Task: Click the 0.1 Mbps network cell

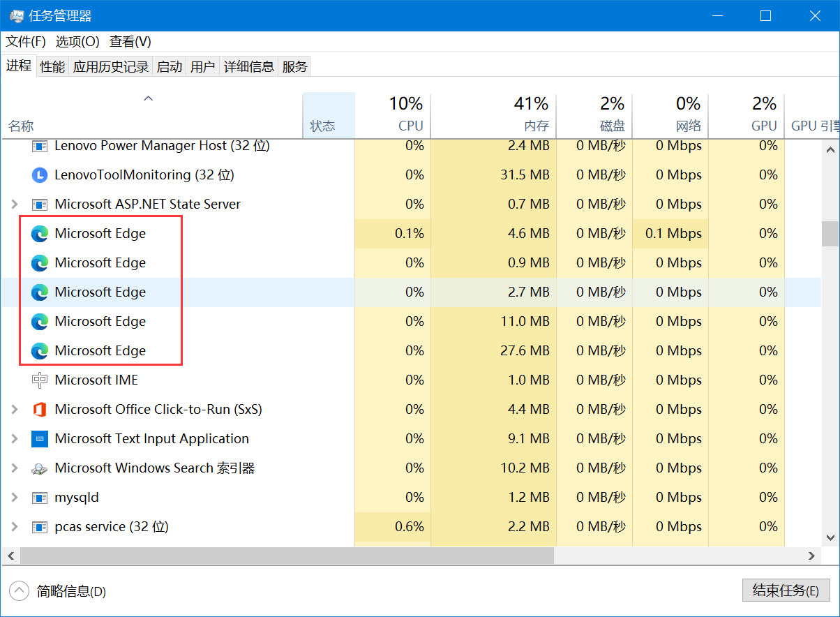Action: click(670, 234)
